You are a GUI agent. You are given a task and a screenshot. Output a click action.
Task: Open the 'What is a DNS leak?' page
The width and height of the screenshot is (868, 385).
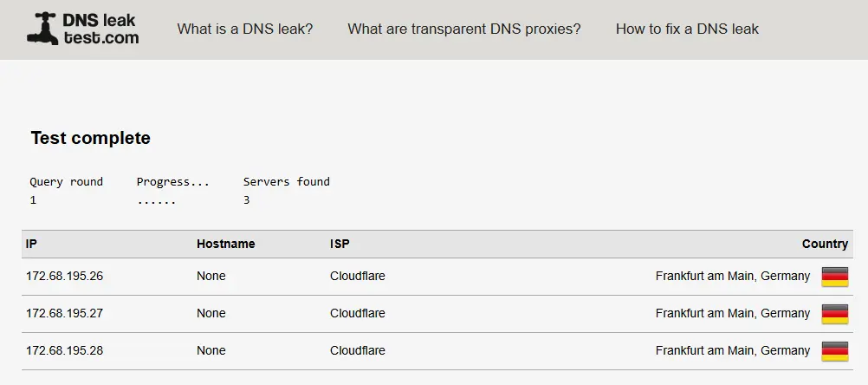coord(244,29)
